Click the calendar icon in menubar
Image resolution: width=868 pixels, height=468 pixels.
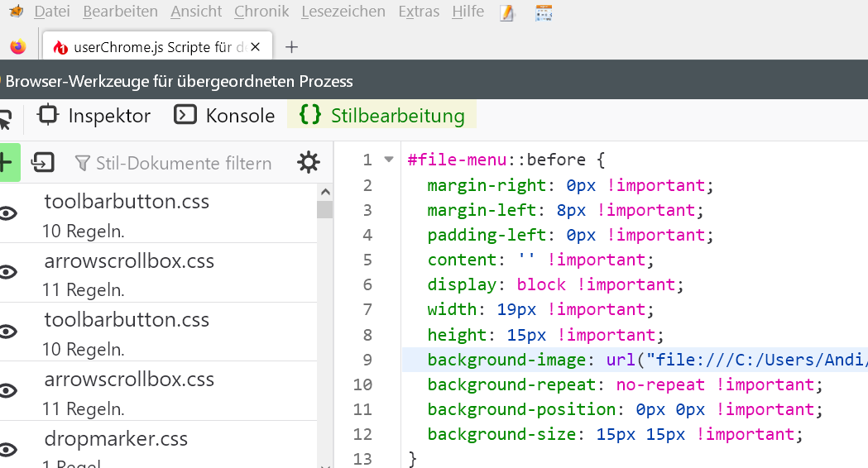544,12
